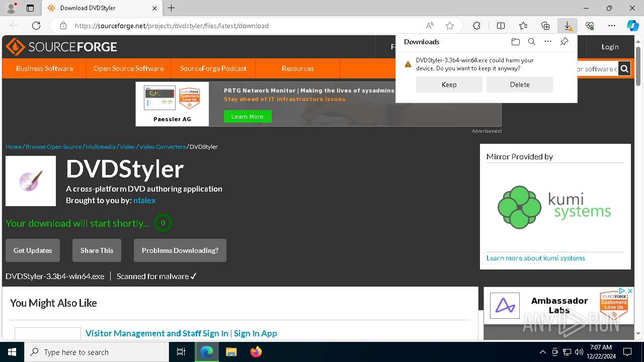The width and height of the screenshot is (644, 362).
Task: Open the notification center icon
Action: pyautogui.click(x=627, y=352)
